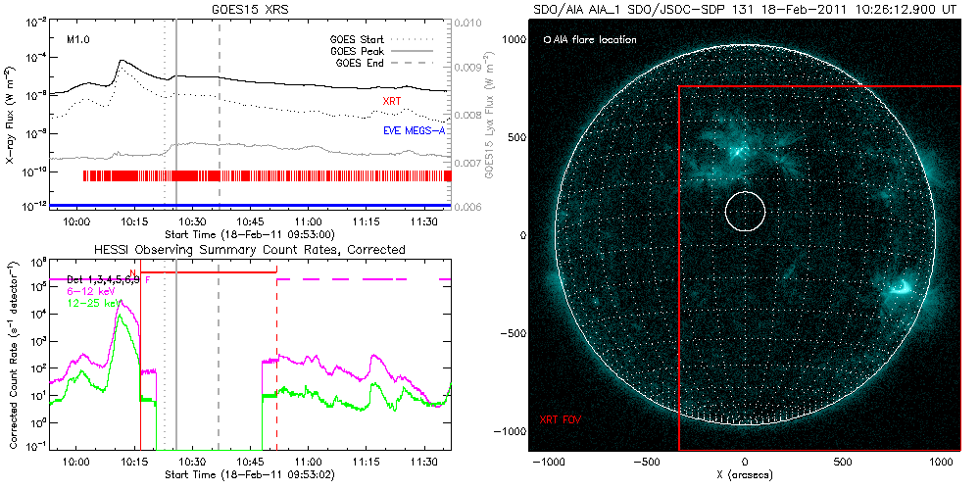
Task: Select the 'AIA flare location' legend entry
Action: 588,40
